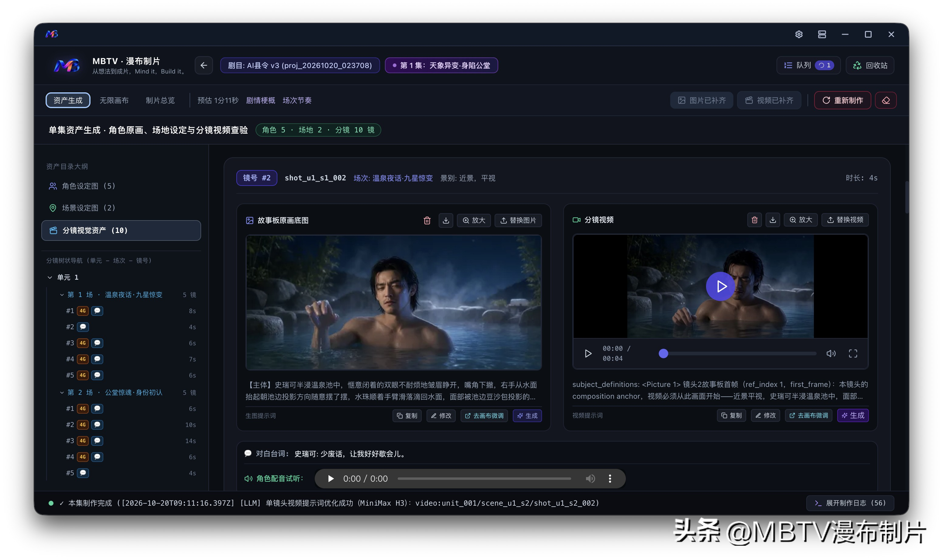The width and height of the screenshot is (943, 560).
Task: Click the 场次: 温泉夜话·九星惊变 link
Action: [x=393, y=178]
